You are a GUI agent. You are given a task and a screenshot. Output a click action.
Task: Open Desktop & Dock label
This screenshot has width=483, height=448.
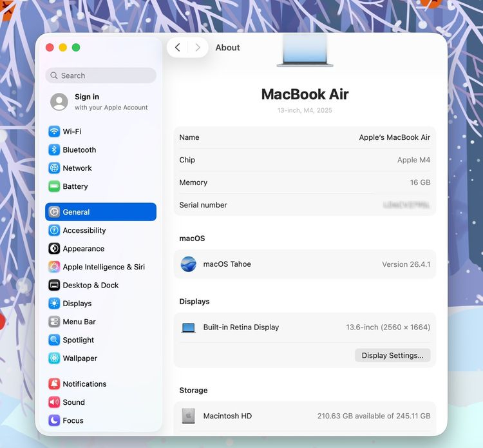click(91, 285)
